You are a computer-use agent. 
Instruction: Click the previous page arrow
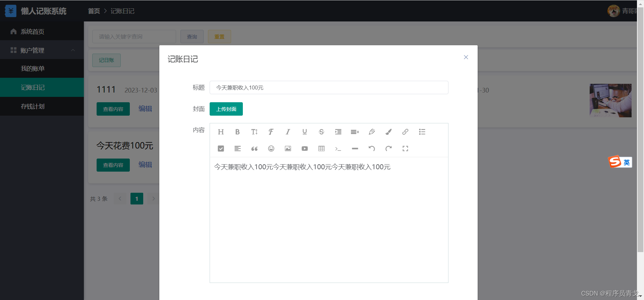click(120, 199)
